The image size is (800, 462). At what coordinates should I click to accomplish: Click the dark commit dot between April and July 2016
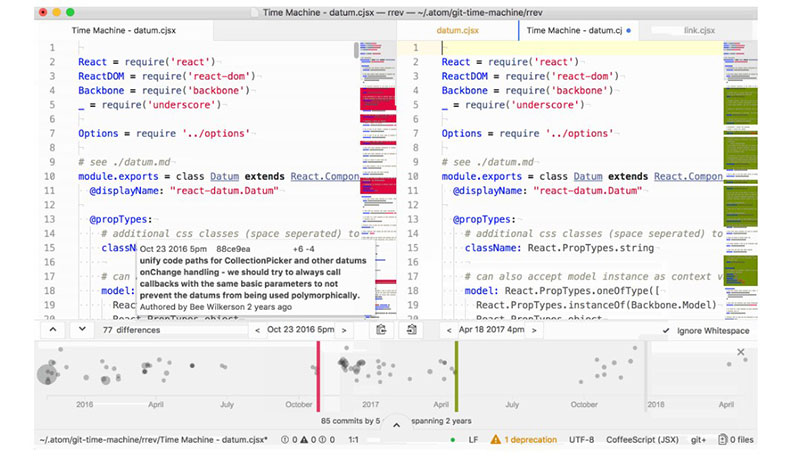click(x=192, y=366)
